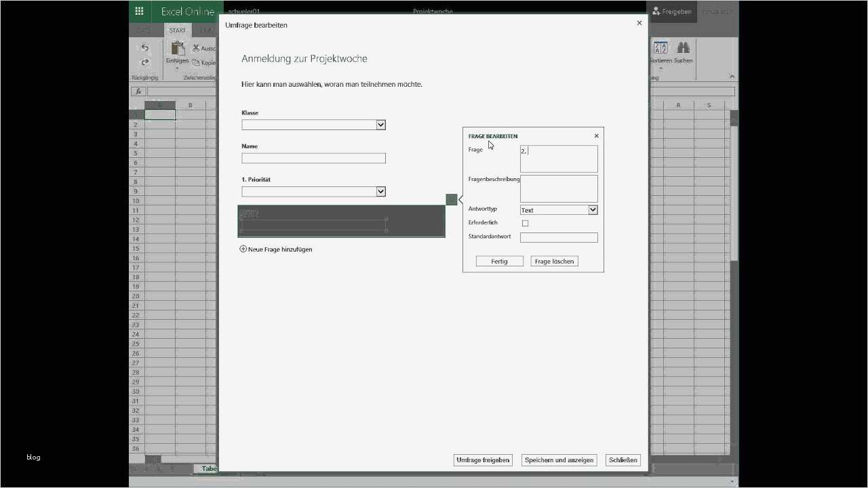Click the Ausschneiden scissors icon
This screenshot has height=488, width=868.
coord(195,47)
